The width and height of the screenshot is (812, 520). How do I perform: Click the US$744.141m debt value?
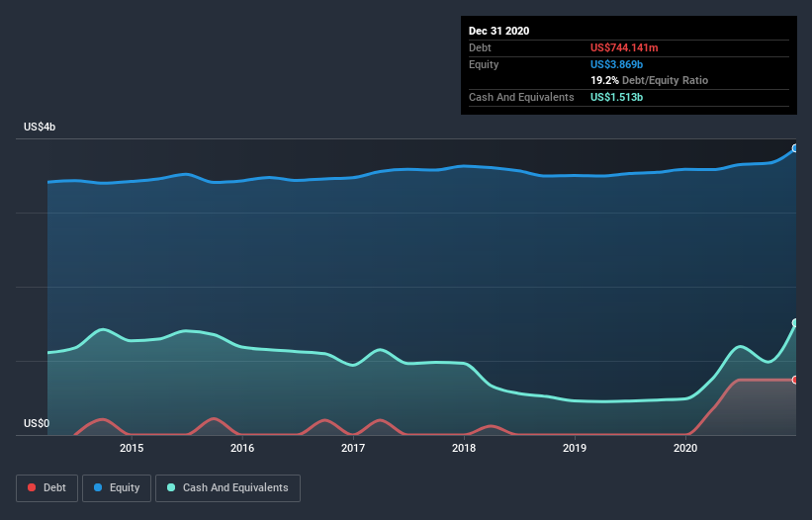(x=624, y=47)
